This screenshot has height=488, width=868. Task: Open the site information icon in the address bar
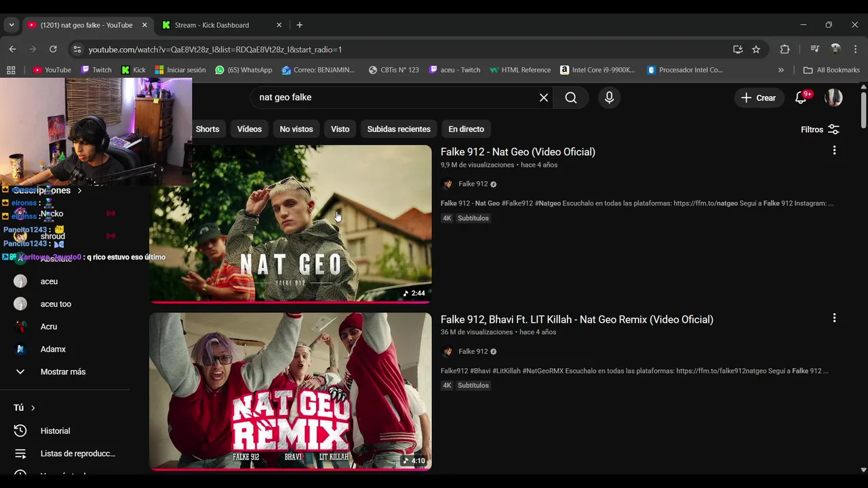[x=77, y=49]
